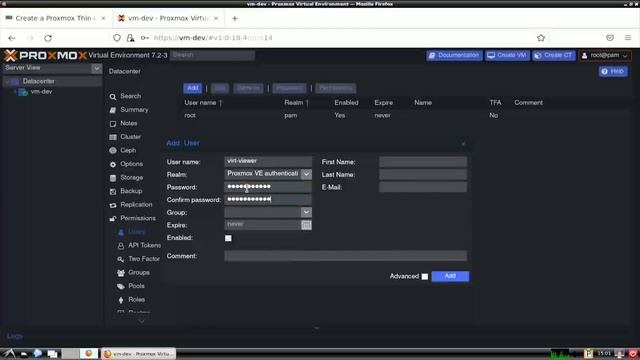Toggle the Enabled checkbox

(228, 238)
